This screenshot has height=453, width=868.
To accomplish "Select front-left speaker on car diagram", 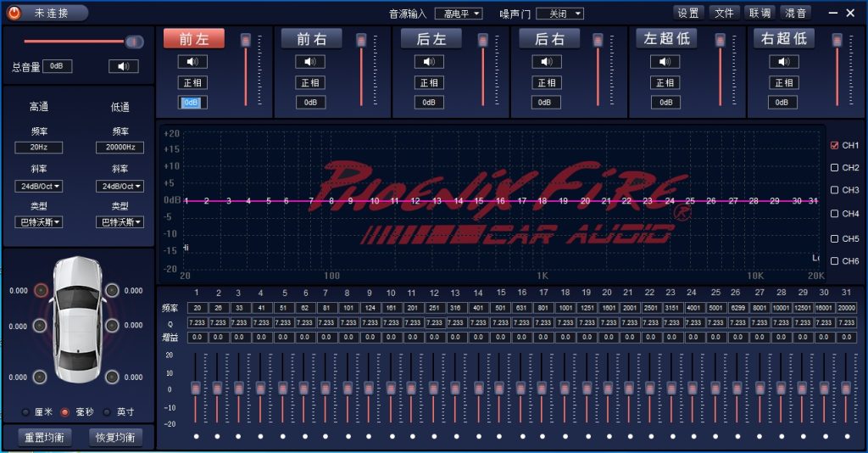I will coord(41,290).
